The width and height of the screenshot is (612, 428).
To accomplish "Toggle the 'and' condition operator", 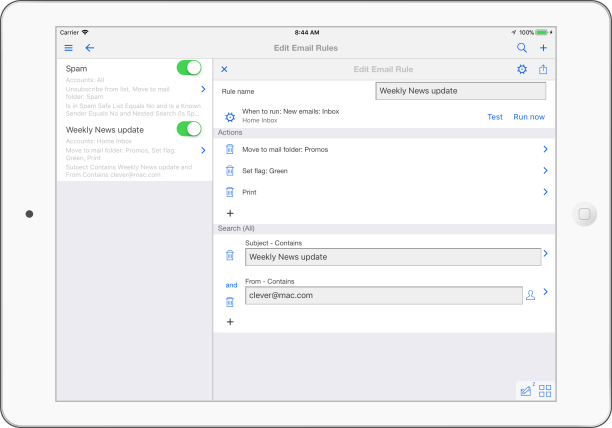I will coord(231,285).
